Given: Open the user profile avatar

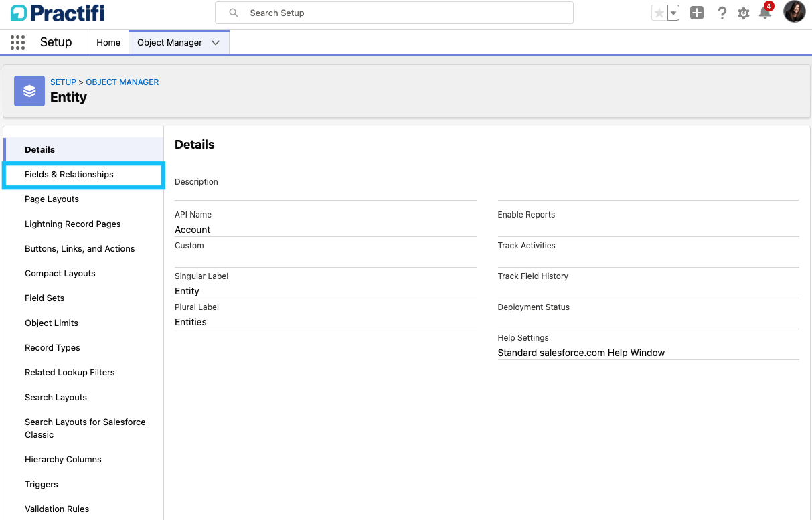Looking at the screenshot, I should (x=794, y=11).
